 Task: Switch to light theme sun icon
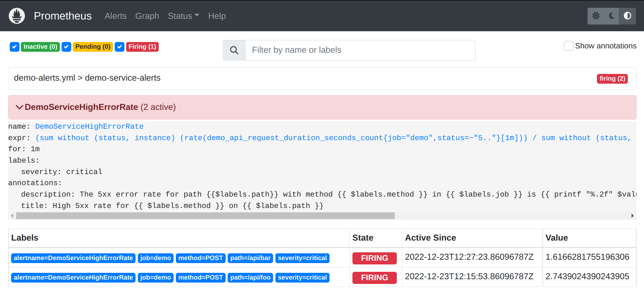[596, 16]
